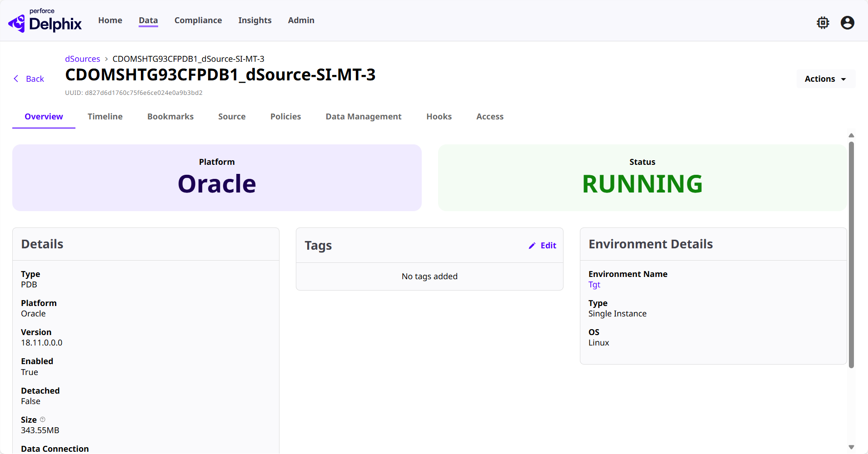Click the vertical scrollbar thumb
Screen dimensions: 868x454
[851, 255]
